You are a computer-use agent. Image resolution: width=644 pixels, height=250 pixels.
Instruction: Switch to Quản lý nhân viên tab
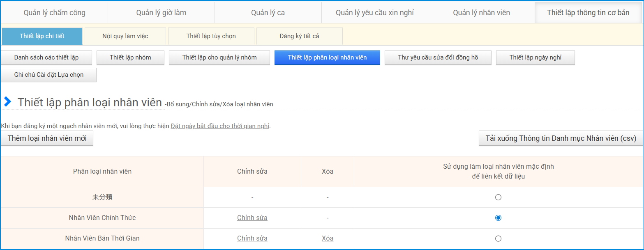pos(481,13)
